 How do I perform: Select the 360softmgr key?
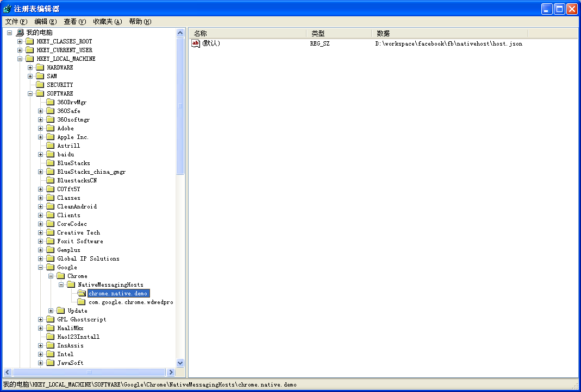click(x=73, y=119)
